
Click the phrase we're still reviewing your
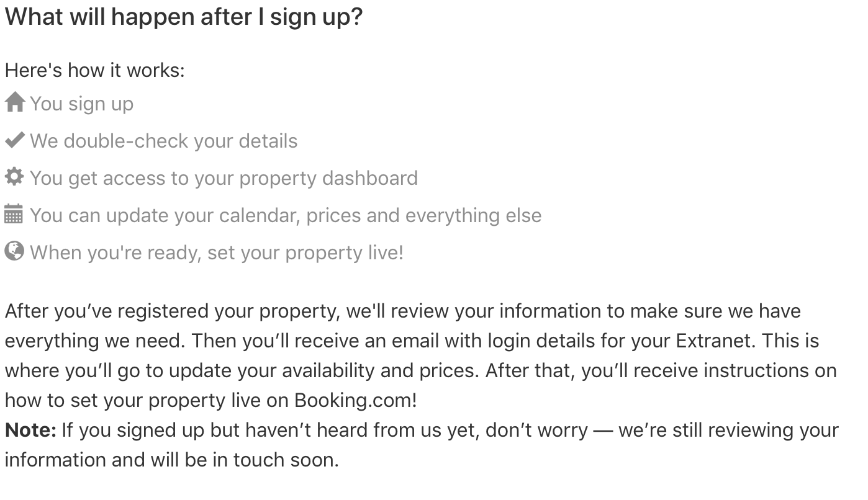728,430
